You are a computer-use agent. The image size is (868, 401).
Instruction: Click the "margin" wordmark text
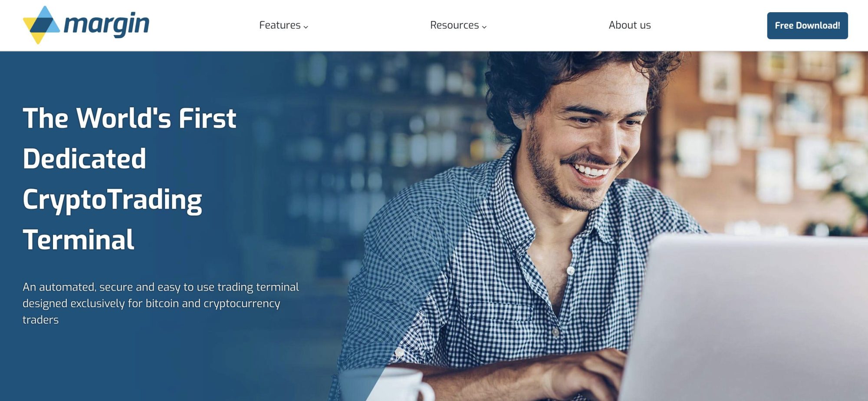click(106, 24)
